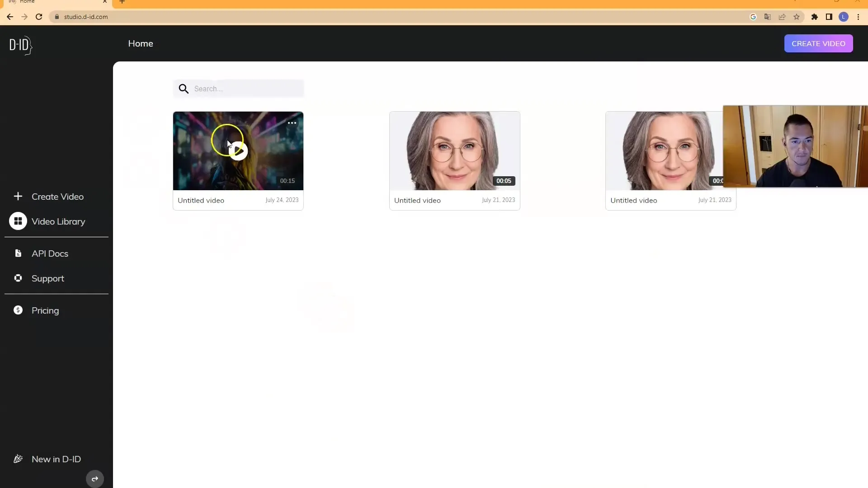This screenshot has width=868, height=488.
Task: Click CREATE VIDEO button
Action: tap(819, 43)
